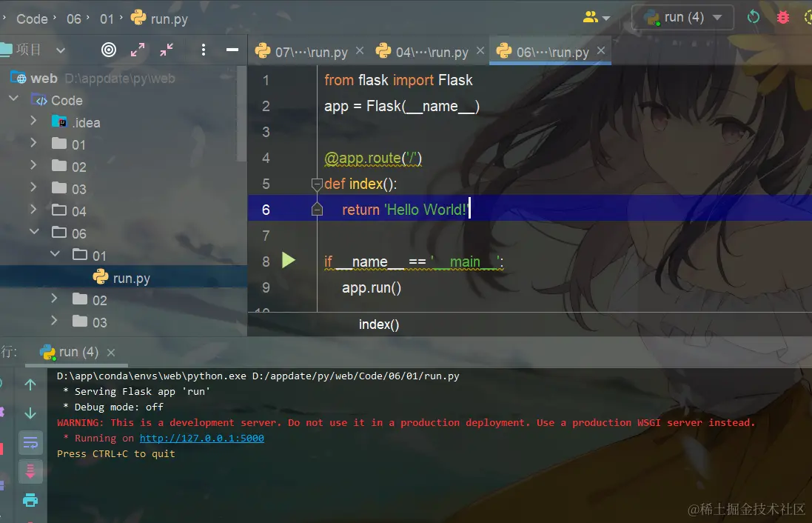Viewport: 812px width, 523px height.
Task: Close the 07\...\run.py tab
Action: 360,51
